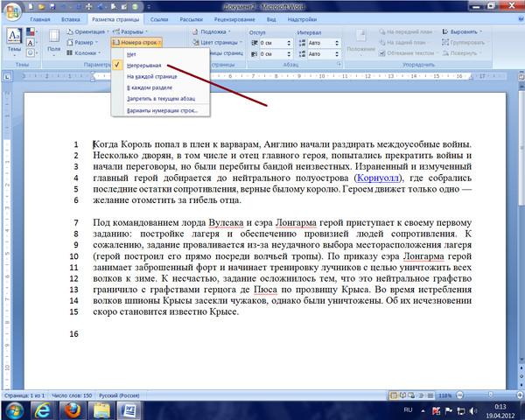Click the Русский (Россия) language indicator
The width and height of the screenshot is (525, 420).
(119, 395)
